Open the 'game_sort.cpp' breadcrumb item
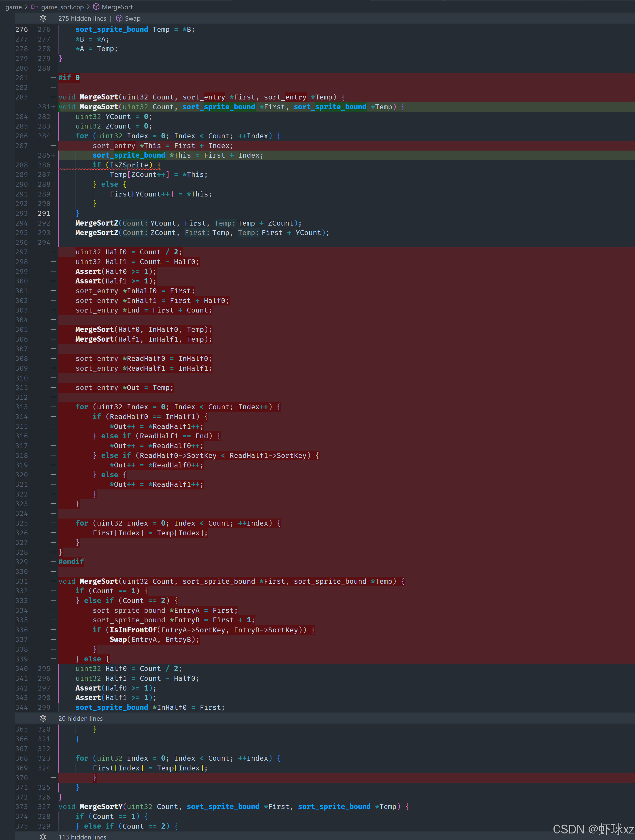 tap(62, 7)
